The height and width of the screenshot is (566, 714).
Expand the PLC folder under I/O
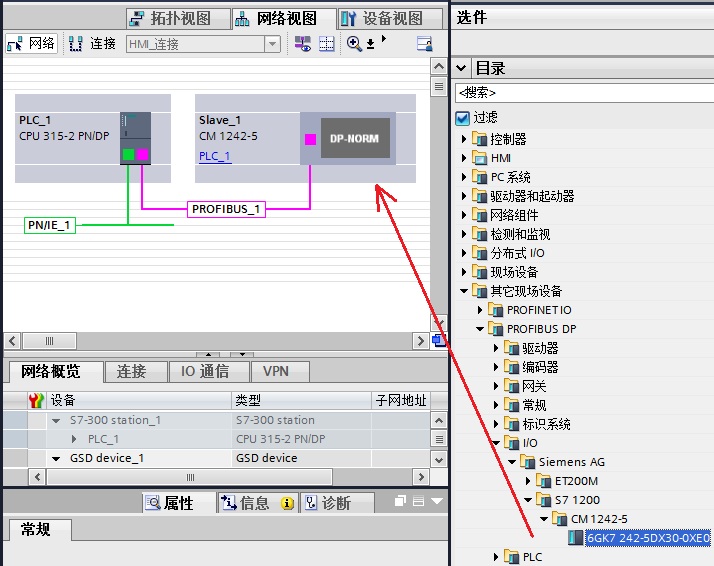click(496, 557)
